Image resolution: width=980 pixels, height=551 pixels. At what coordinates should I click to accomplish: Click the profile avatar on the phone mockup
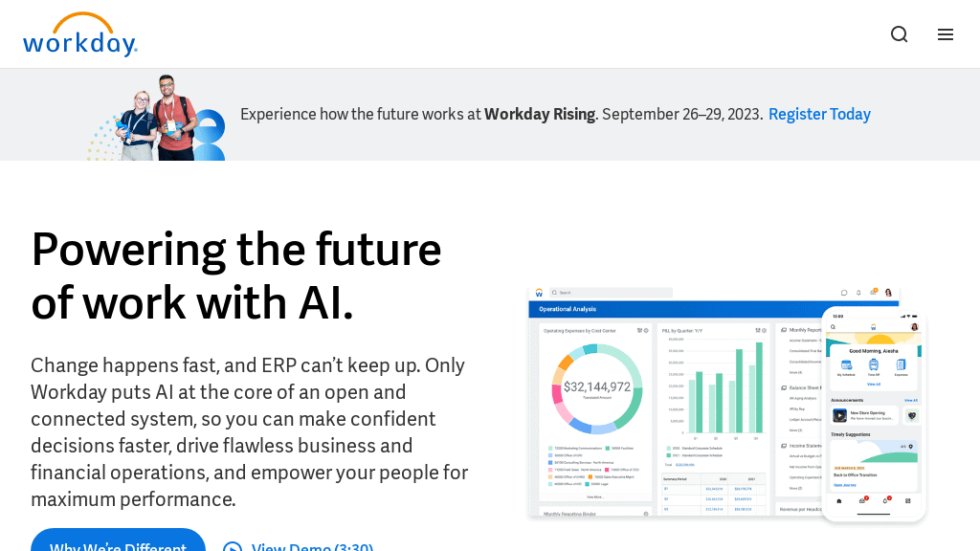[x=915, y=326]
